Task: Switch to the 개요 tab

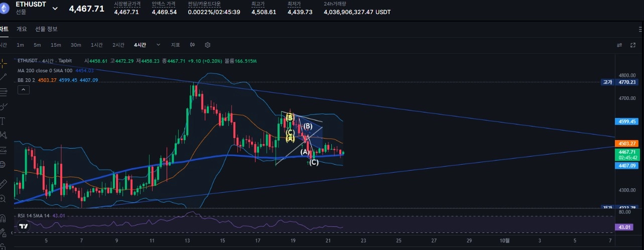Action: (22, 29)
